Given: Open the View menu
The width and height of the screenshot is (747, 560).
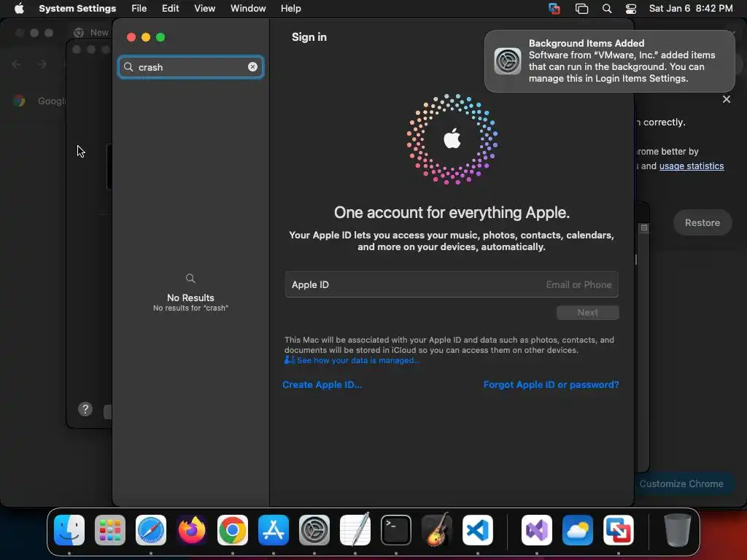Looking at the screenshot, I should coord(204,8).
